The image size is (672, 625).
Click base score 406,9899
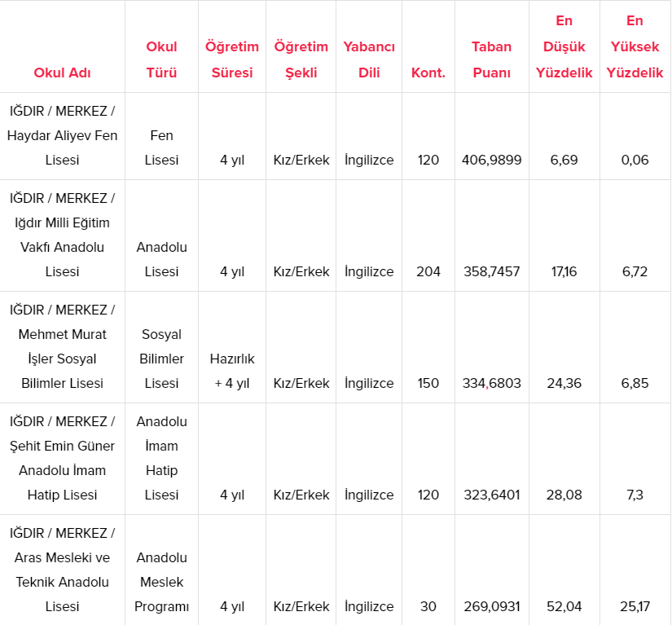pos(491,160)
